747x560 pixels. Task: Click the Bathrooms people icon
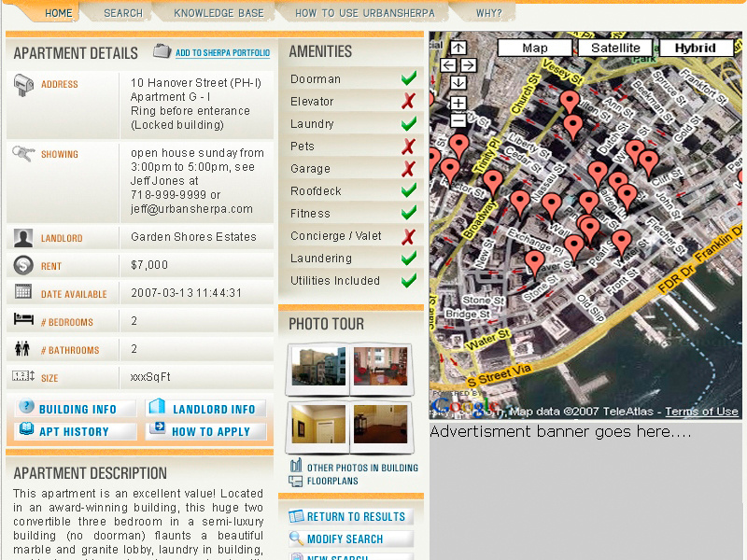[21, 348]
